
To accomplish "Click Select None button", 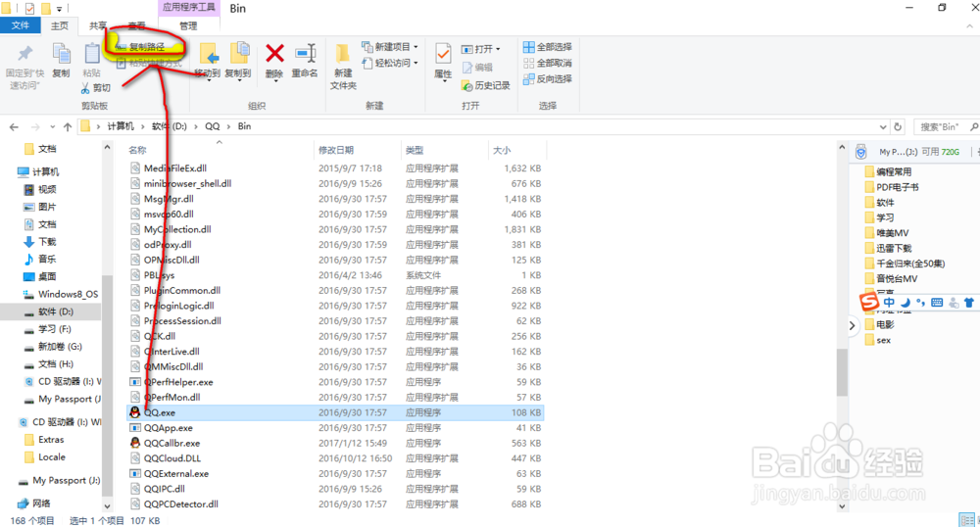I will pos(548,63).
